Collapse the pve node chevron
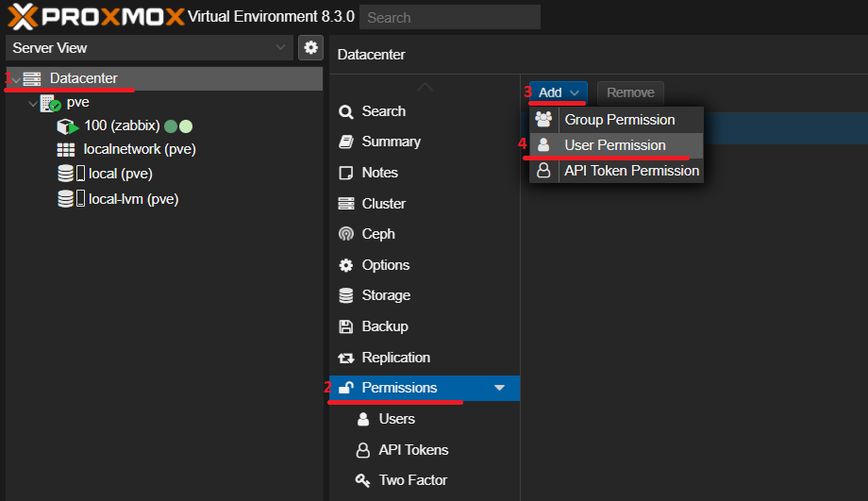The width and height of the screenshot is (868, 501). point(33,104)
